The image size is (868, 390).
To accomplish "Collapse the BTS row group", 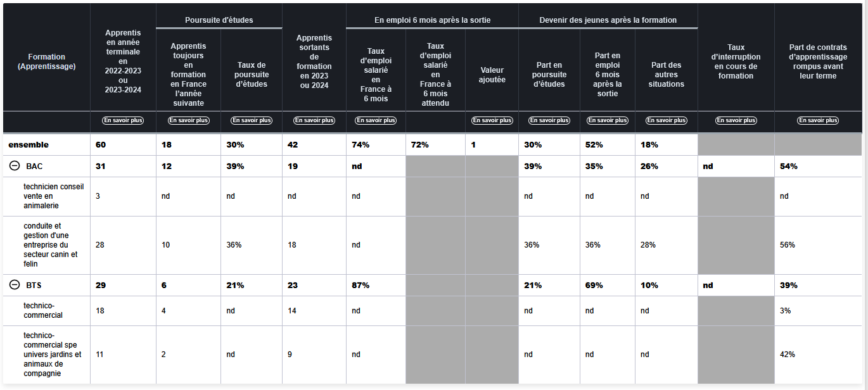I will 15,285.
